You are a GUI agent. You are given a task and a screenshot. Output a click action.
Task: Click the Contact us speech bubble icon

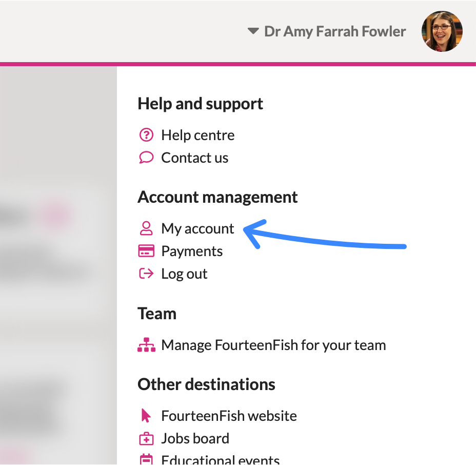[x=146, y=158]
